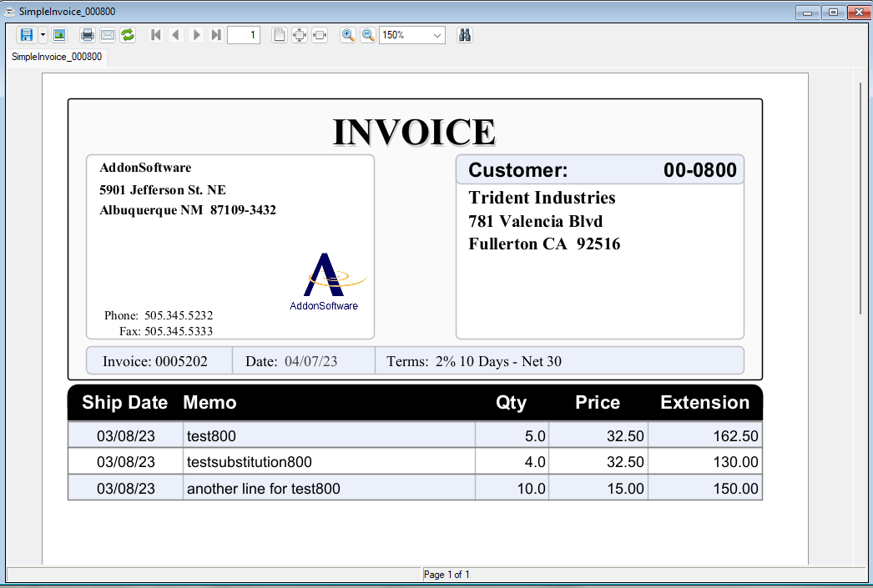
Task: Zoom in with the magnifier plus icon
Action: tap(348, 35)
